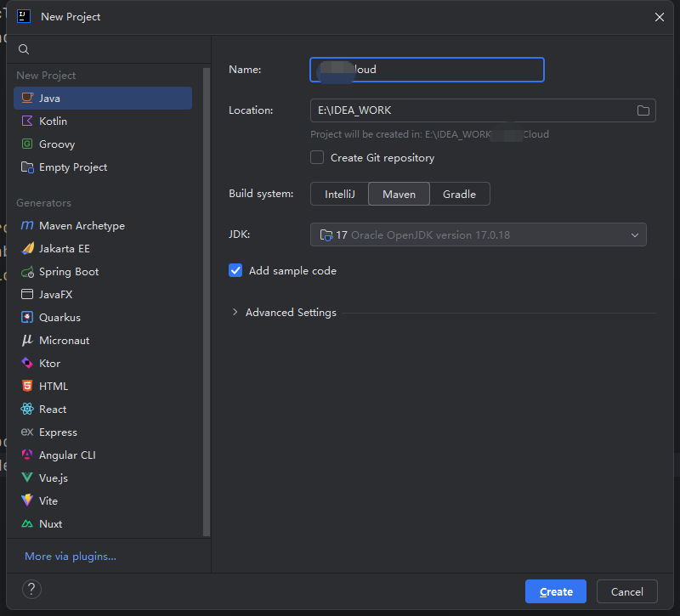Select the React atom icon
The image size is (680, 616).
click(x=27, y=409)
